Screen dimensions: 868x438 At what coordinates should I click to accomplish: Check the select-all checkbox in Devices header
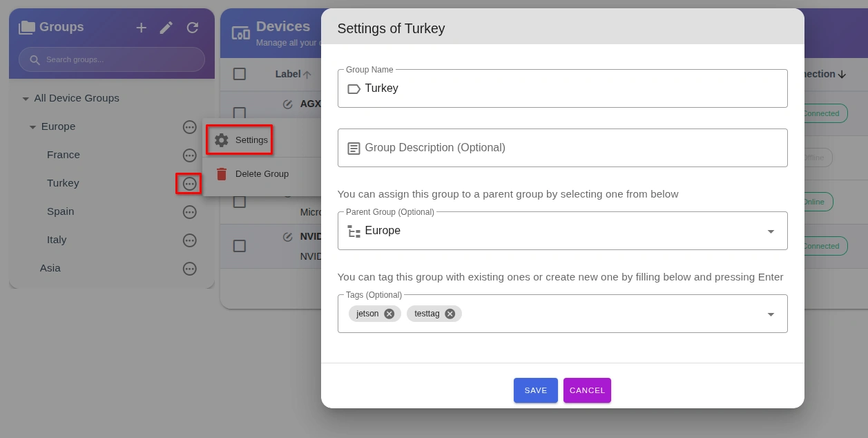point(239,74)
